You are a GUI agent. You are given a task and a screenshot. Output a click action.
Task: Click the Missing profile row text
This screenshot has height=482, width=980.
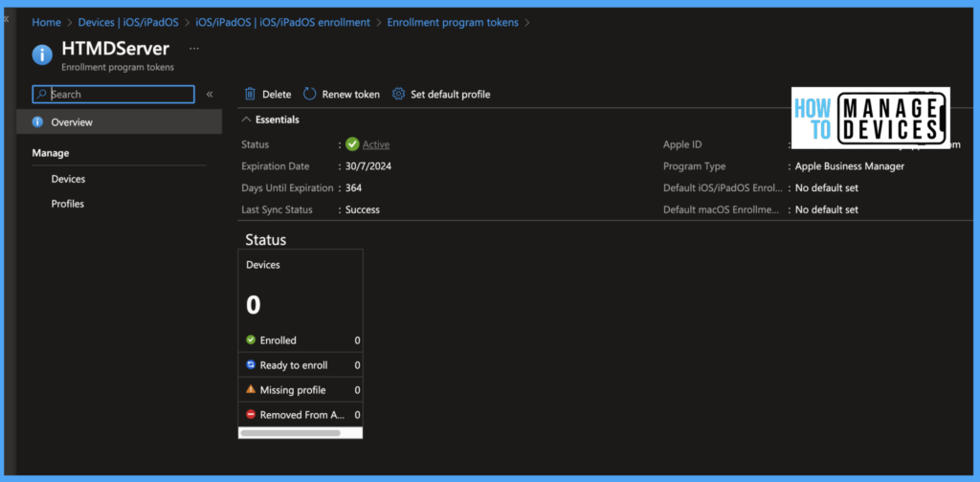point(293,389)
